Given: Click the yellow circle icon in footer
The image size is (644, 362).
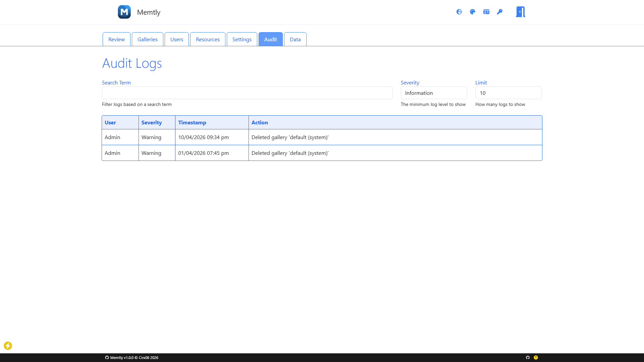Looking at the screenshot, I should tap(536, 358).
